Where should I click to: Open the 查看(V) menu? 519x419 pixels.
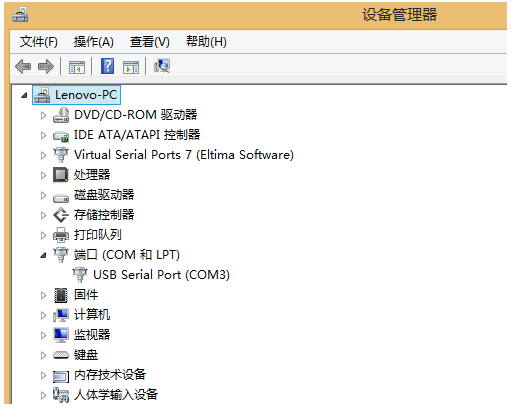point(150,42)
